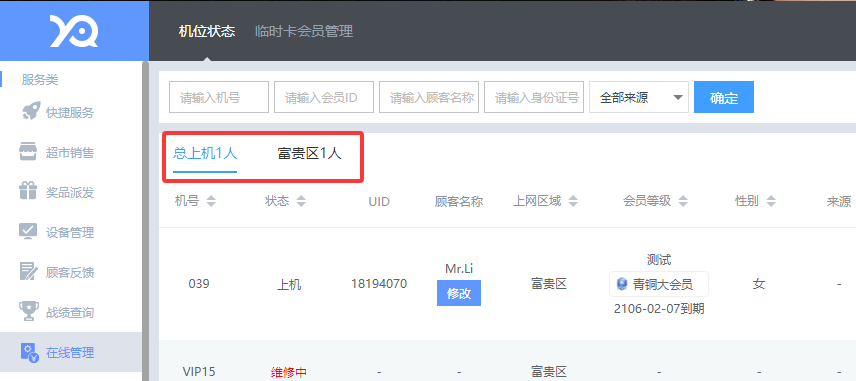Screen dimensions: 856x381
Task: Sort table by 状态 column arrows
Action: (301, 201)
